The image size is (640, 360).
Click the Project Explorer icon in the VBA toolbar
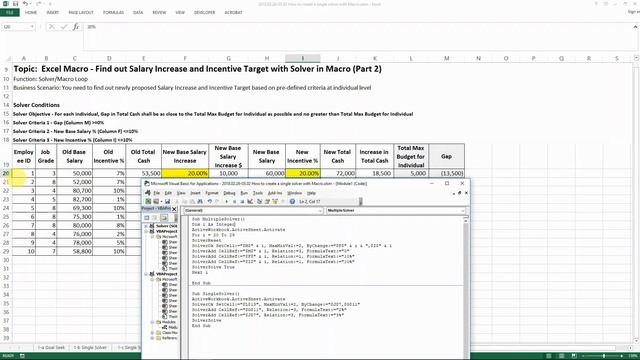click(x=259, y=201)
